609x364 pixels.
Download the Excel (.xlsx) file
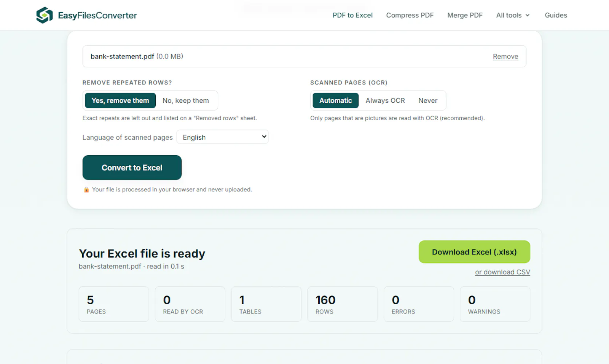tap(474, 252)
